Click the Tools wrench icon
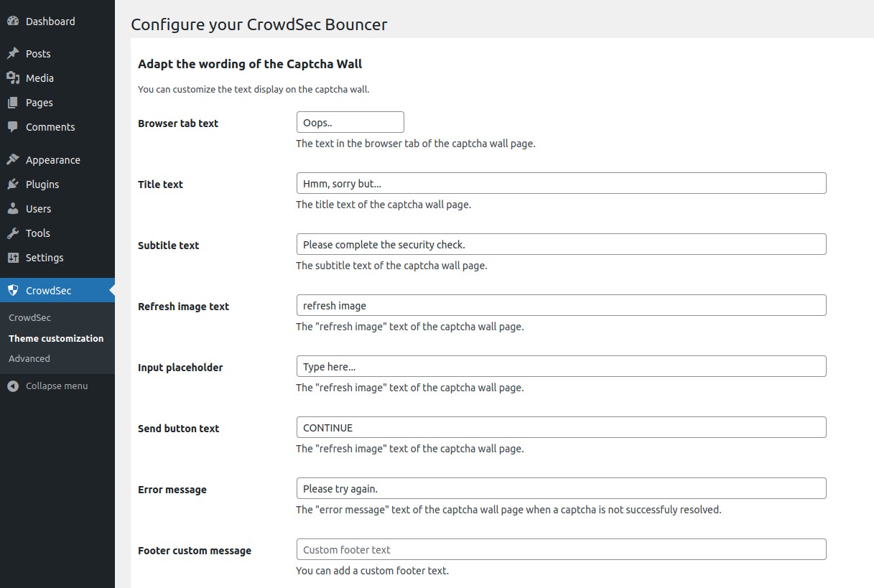 click(x=13, y=233)
